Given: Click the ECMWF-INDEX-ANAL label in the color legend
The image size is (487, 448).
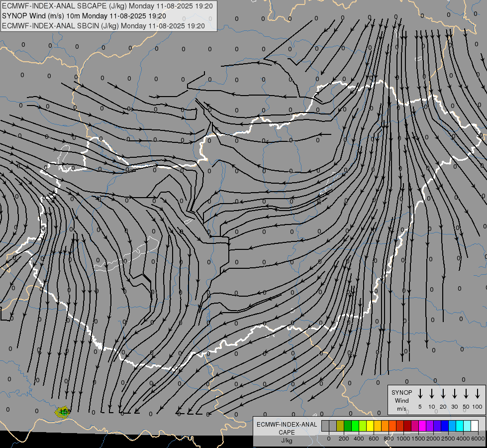Looking at the screenshot, I should click(287, 425).
